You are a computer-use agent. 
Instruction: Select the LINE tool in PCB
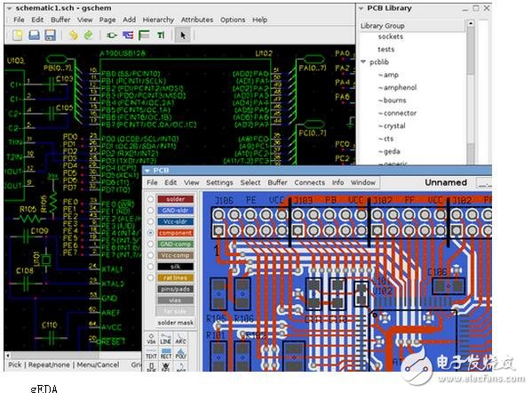click(x=165, y=340)
